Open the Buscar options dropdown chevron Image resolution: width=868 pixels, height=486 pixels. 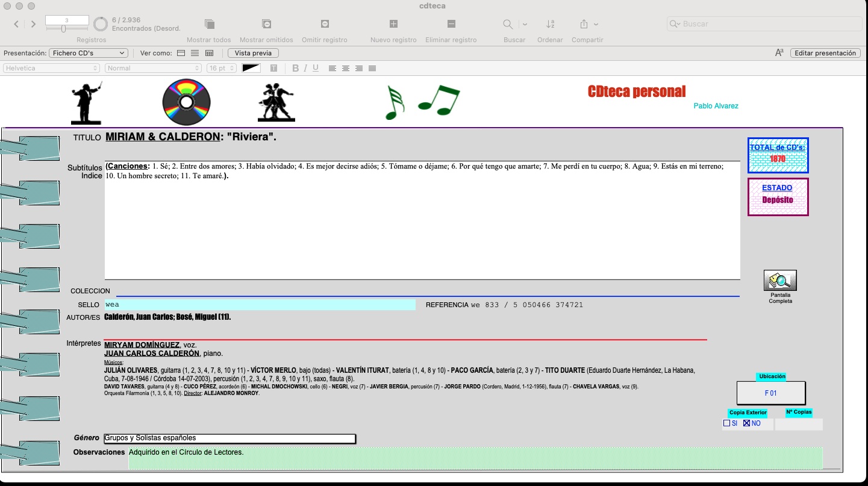[525, 24]
